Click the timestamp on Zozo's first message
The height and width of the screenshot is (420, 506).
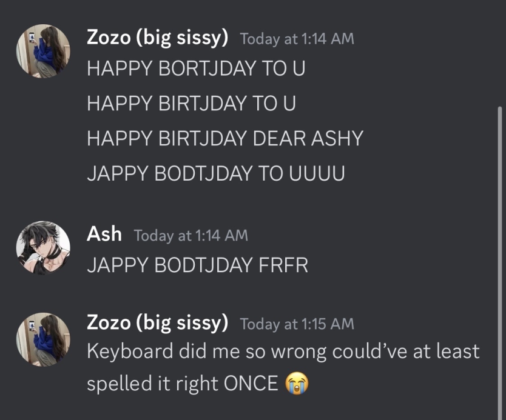pyautogui.click(x=297, y=39)
